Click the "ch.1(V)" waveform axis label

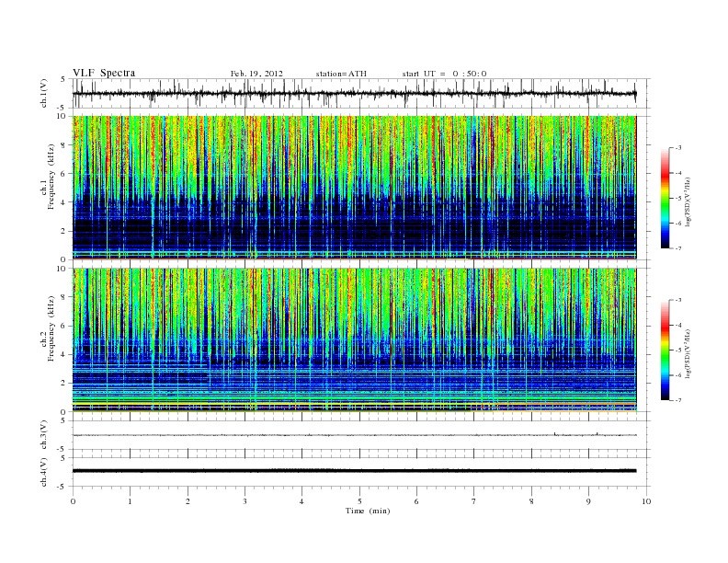click(44, 93)
